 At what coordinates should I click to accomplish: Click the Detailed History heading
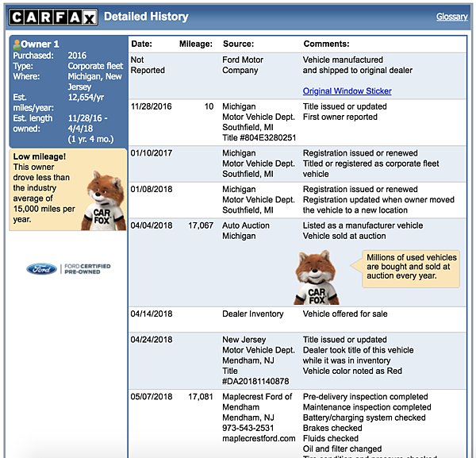pyautogui.click(x=146, y=17)
